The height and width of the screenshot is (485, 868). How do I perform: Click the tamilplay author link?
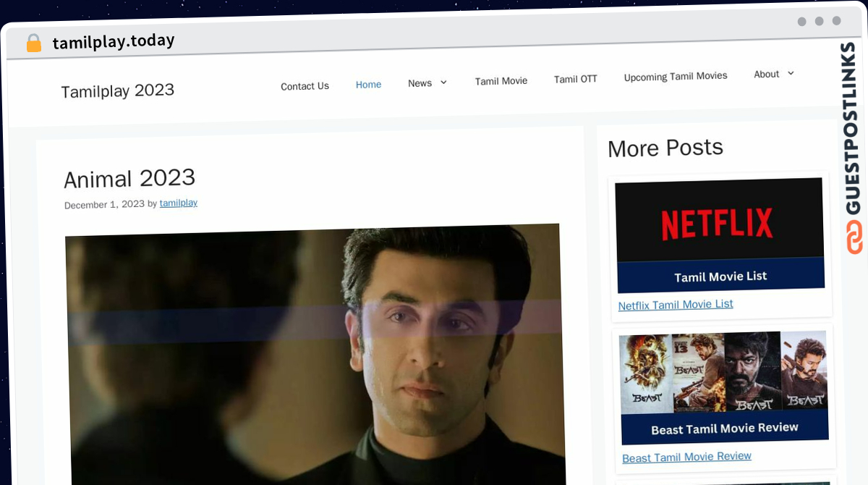click(x=179, y=203)
